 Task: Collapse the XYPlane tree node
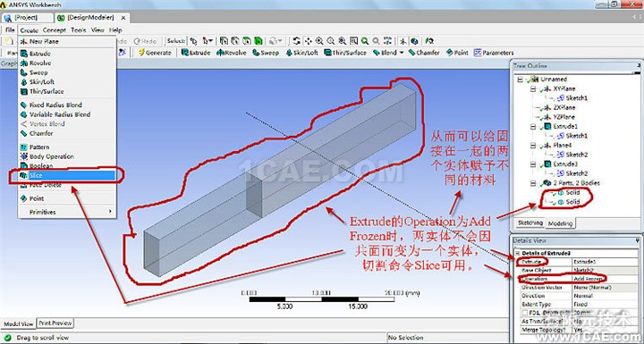tap(533, 88)
